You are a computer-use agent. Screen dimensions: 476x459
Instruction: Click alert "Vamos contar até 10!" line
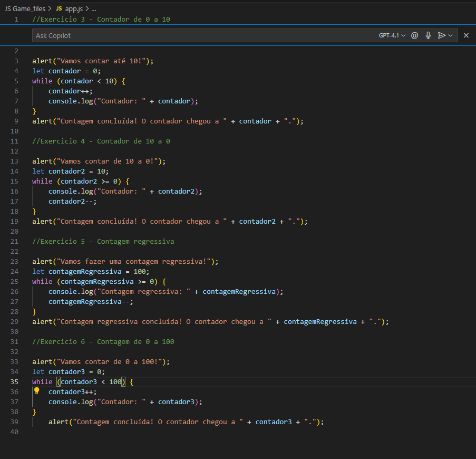pyautogui.click(x=93, y=61)
